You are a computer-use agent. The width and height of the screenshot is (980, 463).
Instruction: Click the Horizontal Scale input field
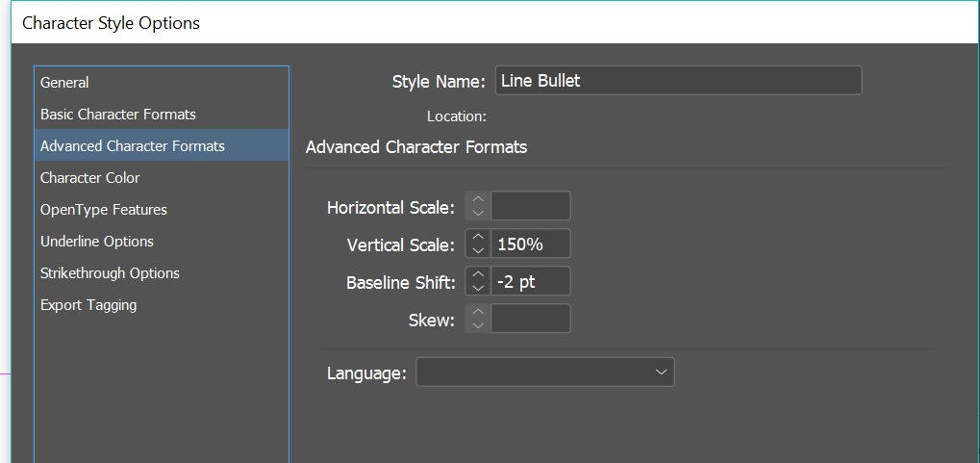pos(530,206)
